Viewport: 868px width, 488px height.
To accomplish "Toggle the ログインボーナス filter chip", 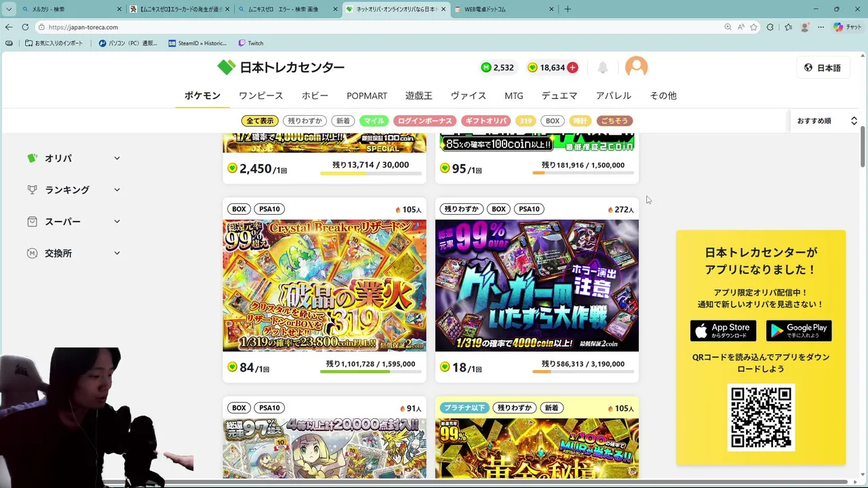I will click(425, 121).
